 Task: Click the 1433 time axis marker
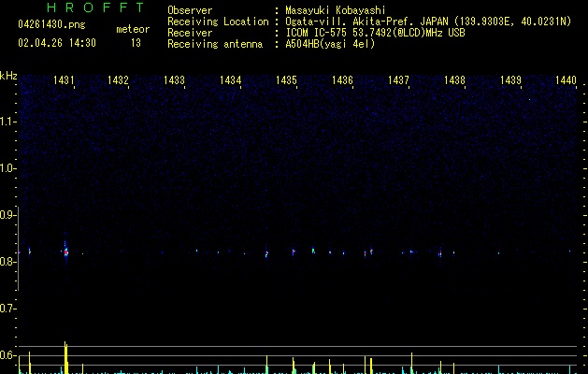[x=175, y=80]
